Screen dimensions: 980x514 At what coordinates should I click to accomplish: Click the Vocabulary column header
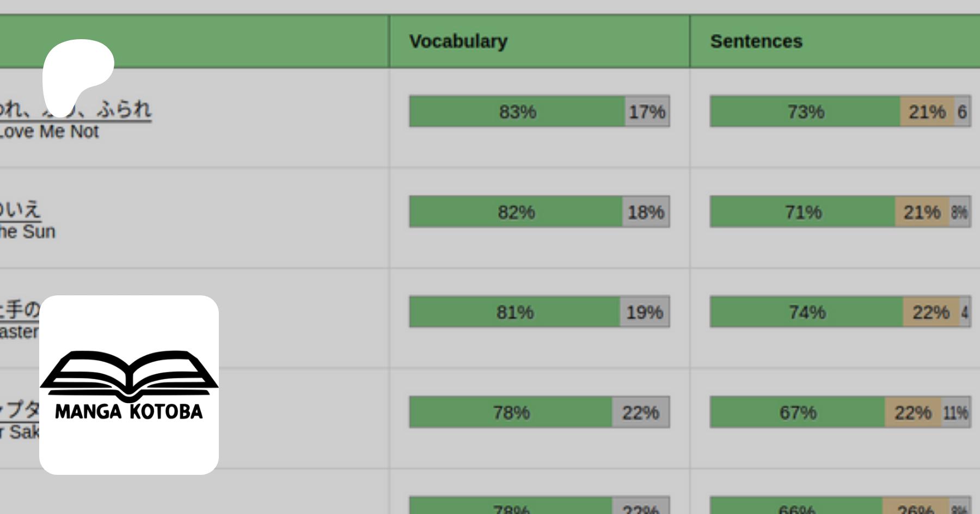click(458, 41)
